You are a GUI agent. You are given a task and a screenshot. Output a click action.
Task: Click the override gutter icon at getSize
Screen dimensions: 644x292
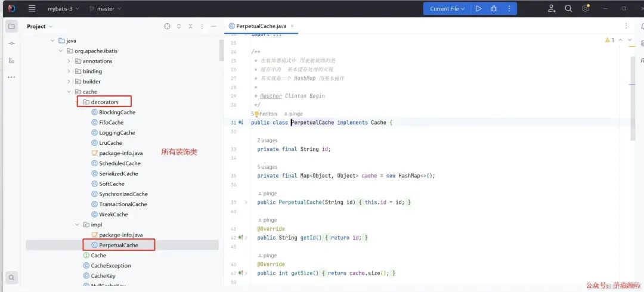241,273
